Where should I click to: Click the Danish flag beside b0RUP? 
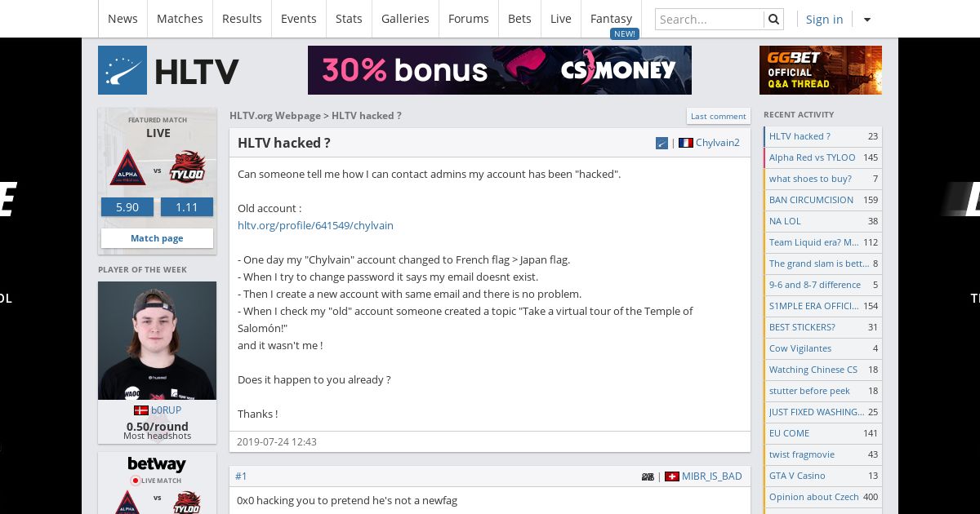[x=140, y=410]
